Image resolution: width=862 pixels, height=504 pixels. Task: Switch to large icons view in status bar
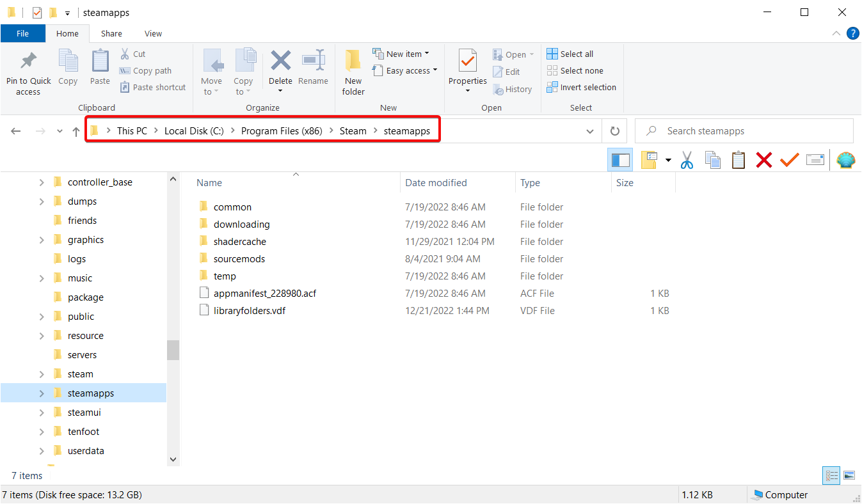click(849, 475)
